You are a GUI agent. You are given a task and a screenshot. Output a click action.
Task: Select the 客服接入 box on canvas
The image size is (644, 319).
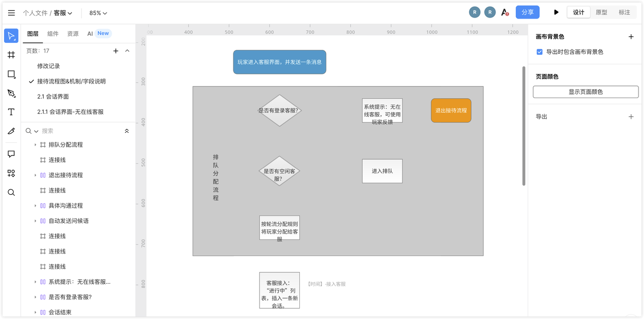click(x=280, y=290)
